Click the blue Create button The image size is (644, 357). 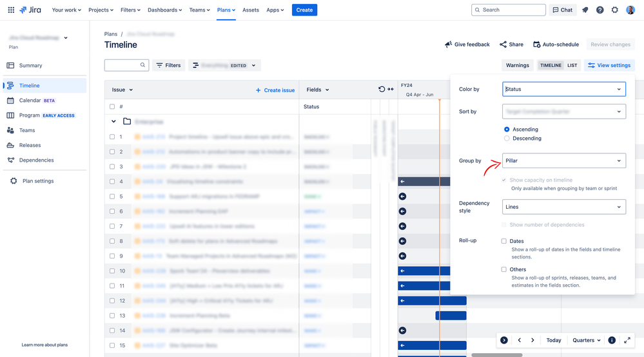click(x=304, y=10)
